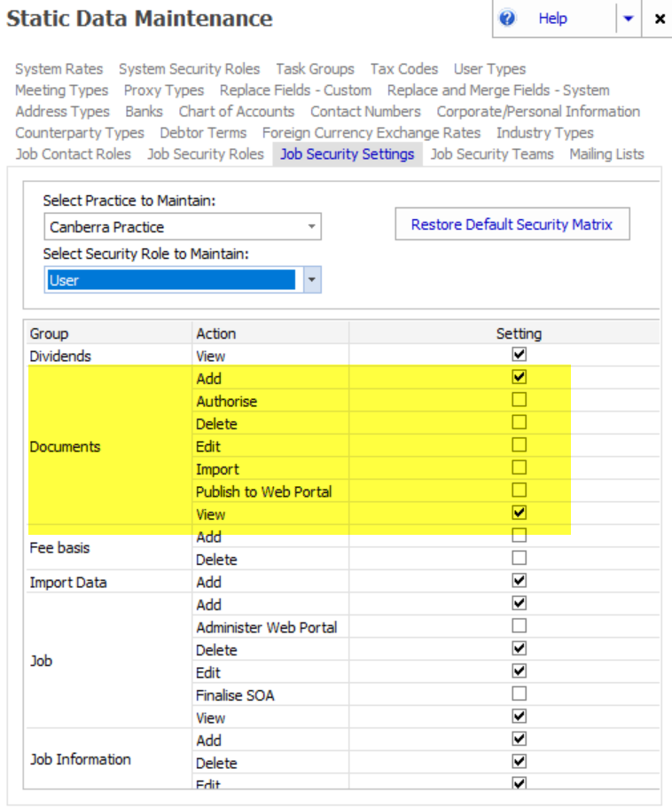Viewport: 672px width, 808px height.
Task: Enable the Fee basis Delete checkbox
Action: tap(520, 559)
